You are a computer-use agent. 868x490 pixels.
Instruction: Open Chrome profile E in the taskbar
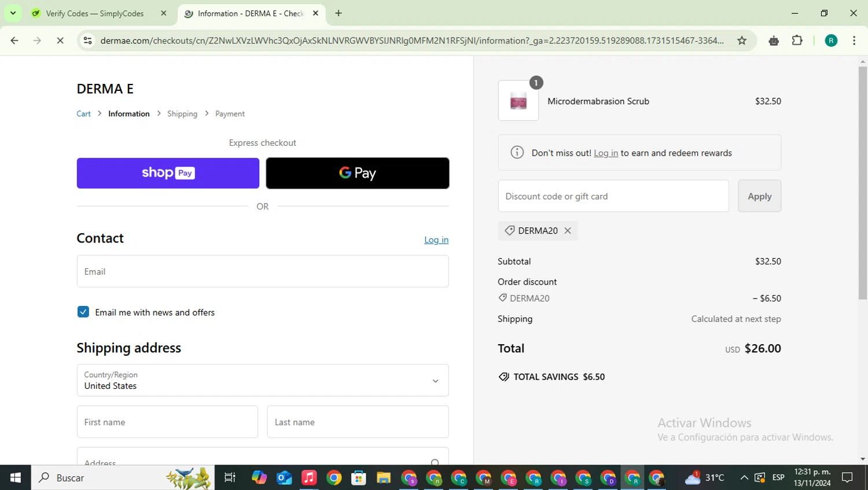pos(509,477)
